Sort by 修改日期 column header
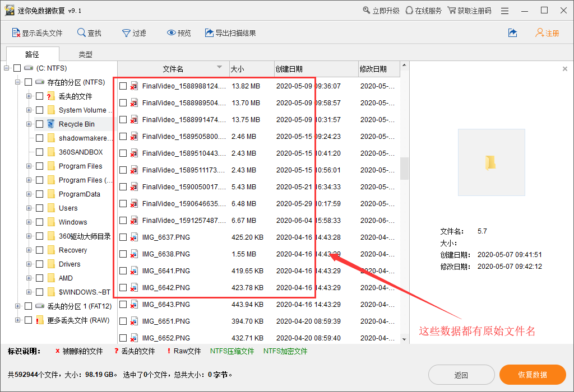Viewport: 574px width, 392px height. pyautogui.click(x=379, y=69)
